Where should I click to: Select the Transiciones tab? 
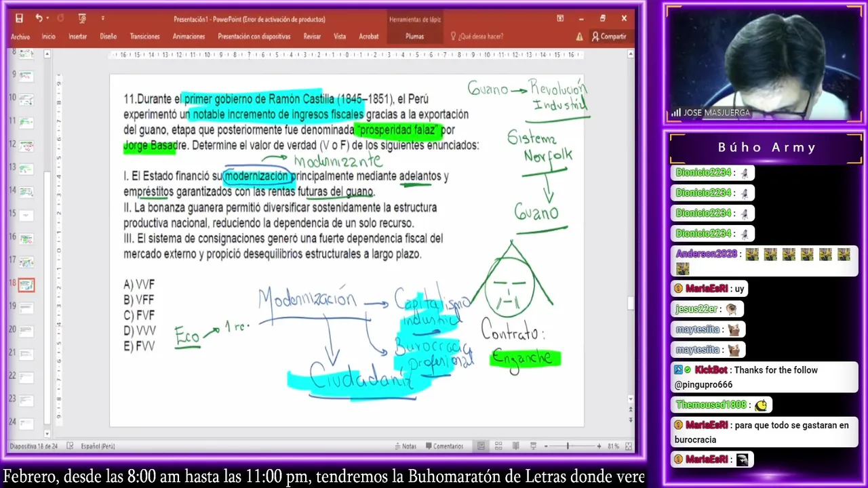tap(145, 37)
